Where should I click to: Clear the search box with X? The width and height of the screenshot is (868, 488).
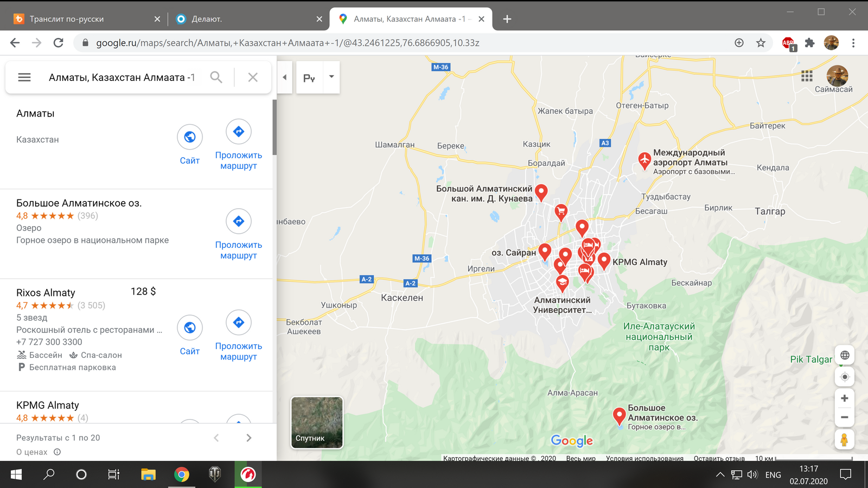pyautogui.click(x=253, y=78)
